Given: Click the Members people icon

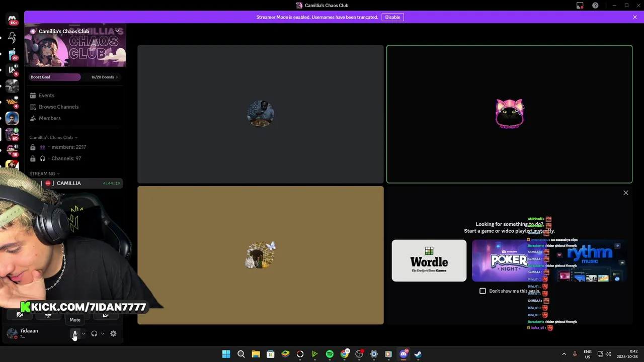Looking at the screenshot, I should (33, 118).
